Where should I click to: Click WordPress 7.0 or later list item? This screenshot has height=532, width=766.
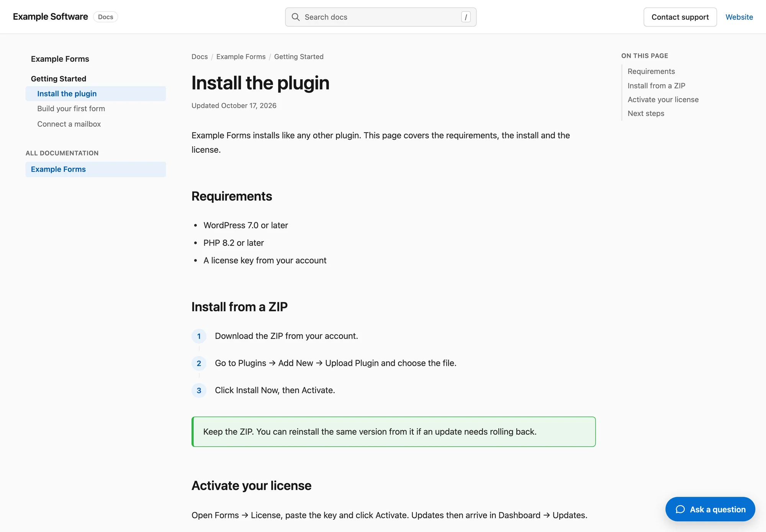click(246, 225)
